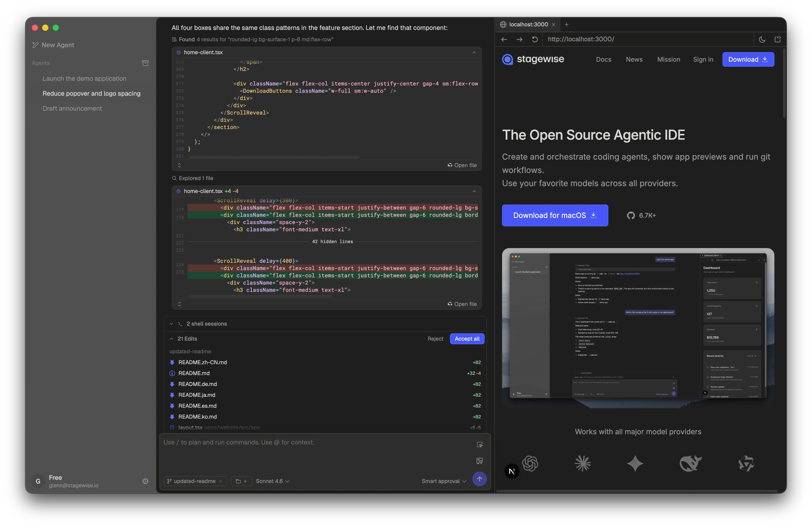Viewport: 812px width, 527px height.
Task: Open file for the home-client.tsx diff block
Action: tap(462, 304)
